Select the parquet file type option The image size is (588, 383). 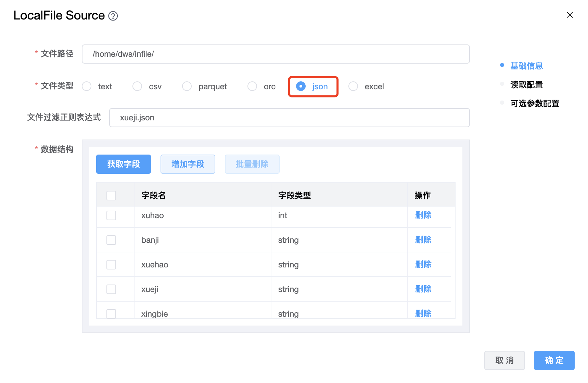pyautogui.click(x=187, y=87)
